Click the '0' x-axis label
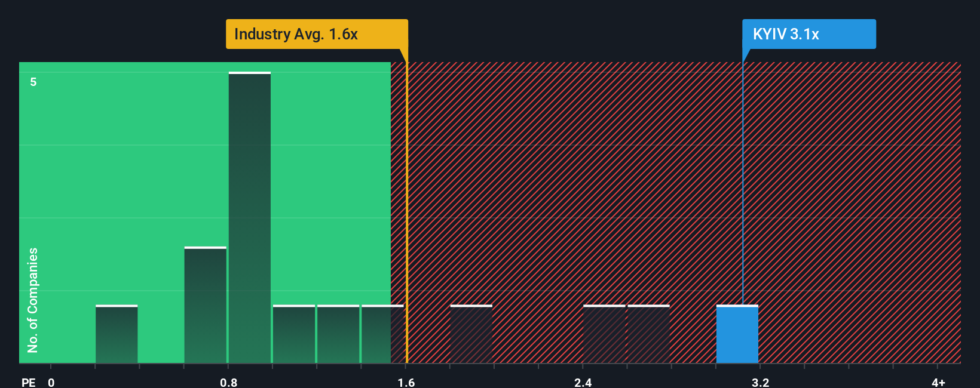Image resolution: width=980 pixels, height=388 pixels. pyautogui.click(x=51, y=383)
